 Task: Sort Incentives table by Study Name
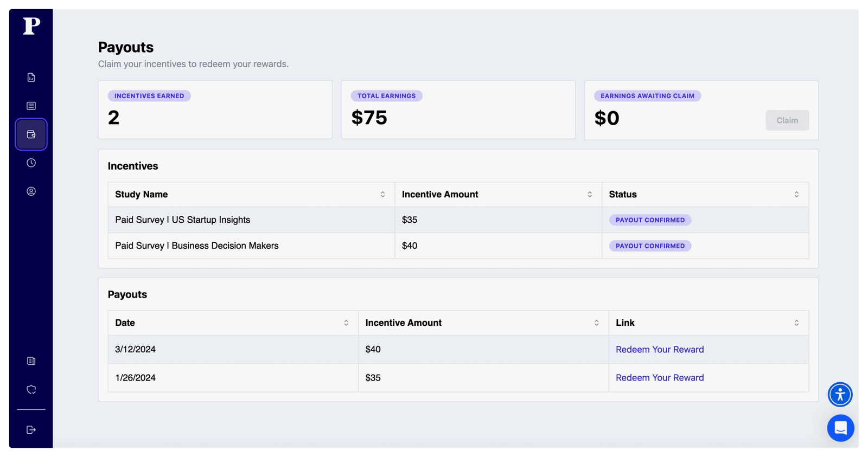[382, 195]
